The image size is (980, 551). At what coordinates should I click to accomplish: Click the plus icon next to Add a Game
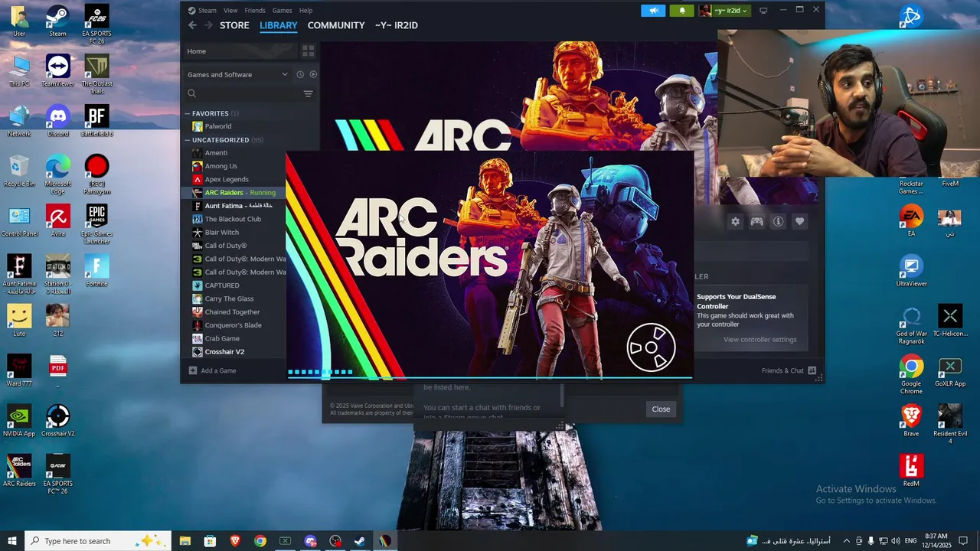pos(193,370)
